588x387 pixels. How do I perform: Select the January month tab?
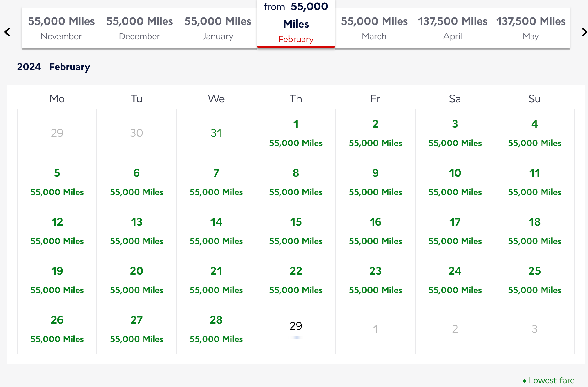pos(218,28)
